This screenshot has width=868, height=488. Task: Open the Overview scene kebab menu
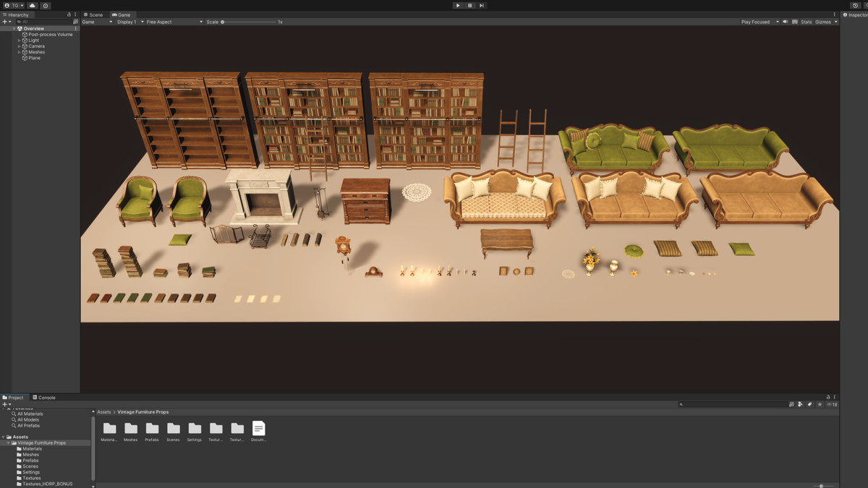click(75, 28)
